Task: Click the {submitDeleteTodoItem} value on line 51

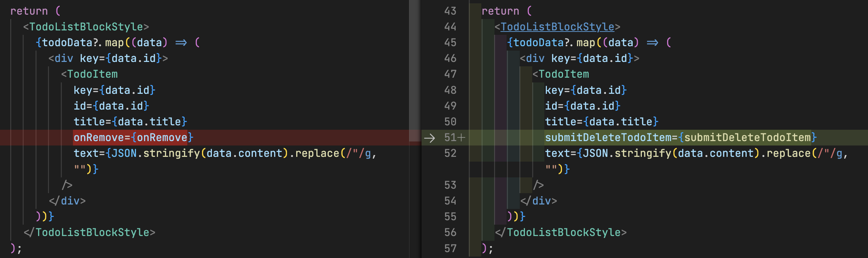Action: coord(748,137)
